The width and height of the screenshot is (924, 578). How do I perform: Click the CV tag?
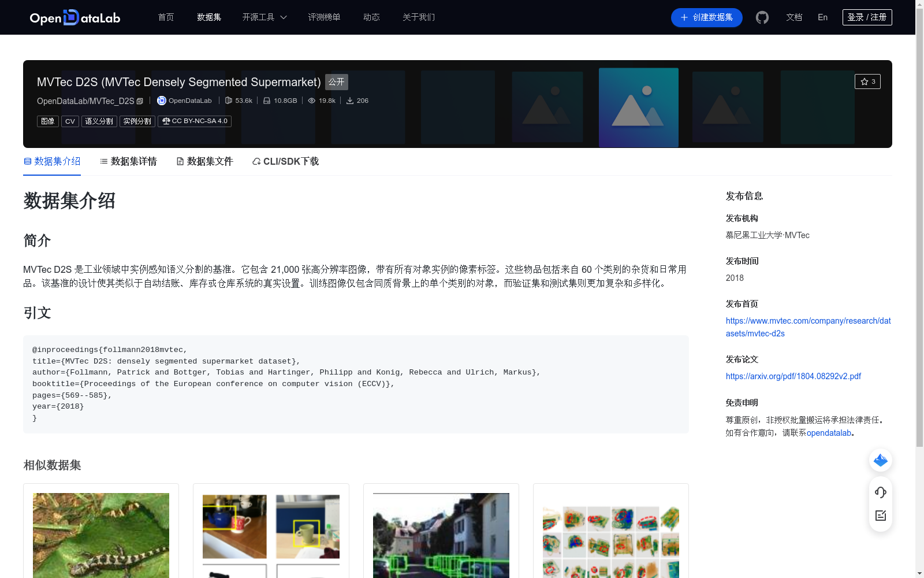click(x=70, y=121)
